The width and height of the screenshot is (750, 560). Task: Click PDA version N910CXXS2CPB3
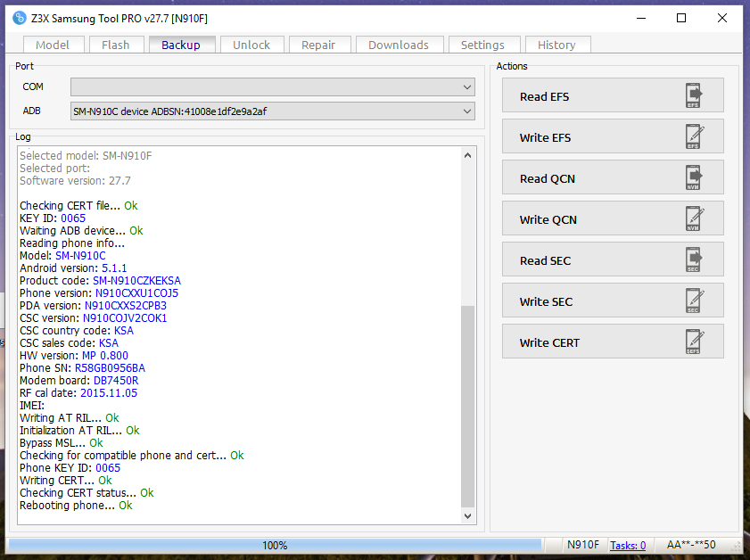pyautogui.click(x=126, y=305)
